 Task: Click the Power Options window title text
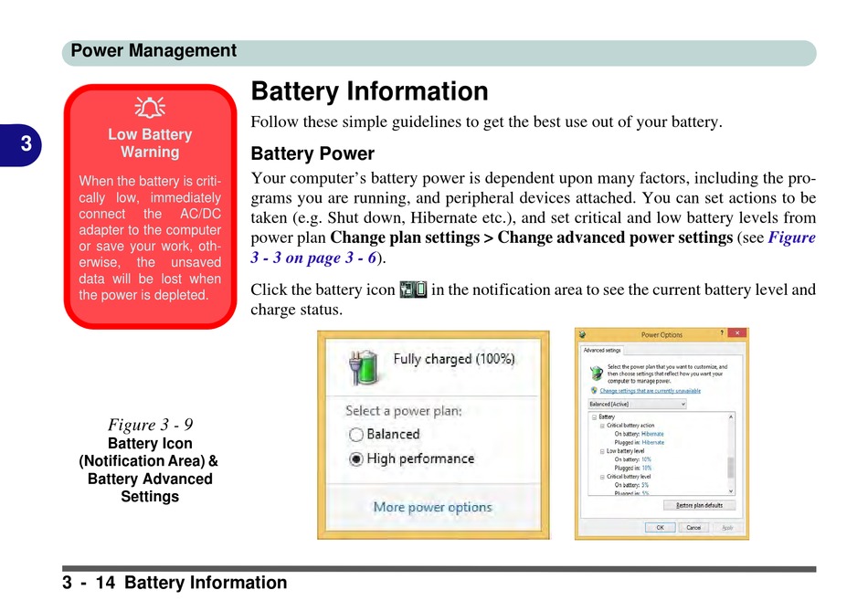point(662,335)
